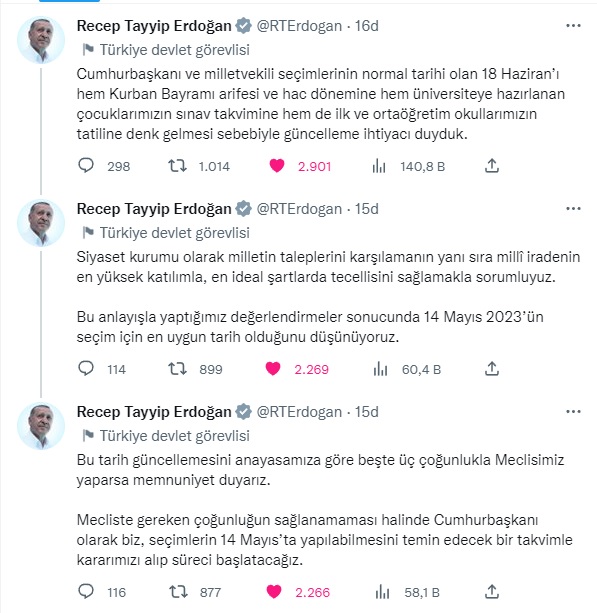This screenshot has height=613, width=597.
Task: Reply to the tweet with 116 replies
Action: point(86,591)
